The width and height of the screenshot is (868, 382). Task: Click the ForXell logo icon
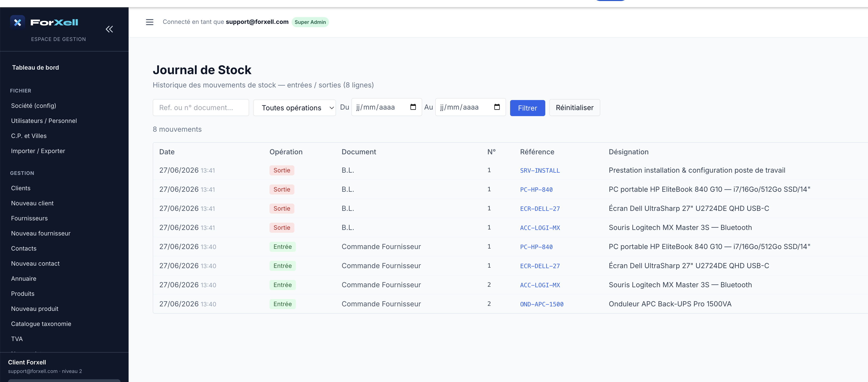click(18, 22)
